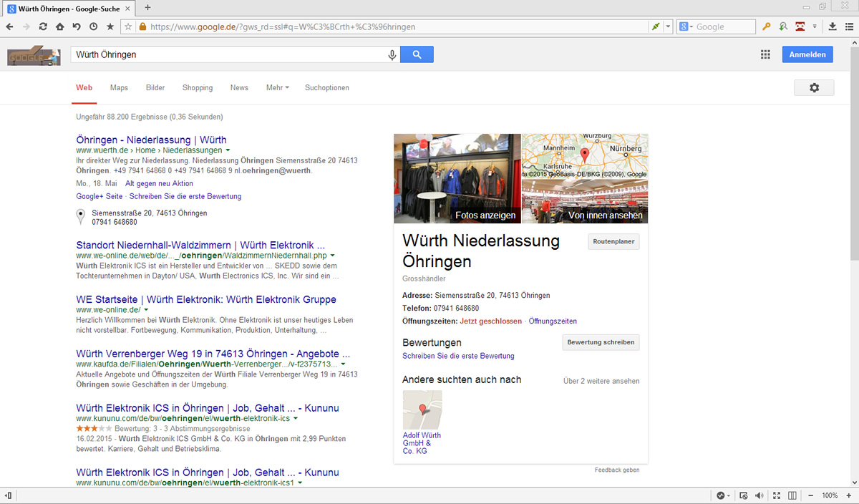Open the Google apps grid icon

click(x=765, y=54)
